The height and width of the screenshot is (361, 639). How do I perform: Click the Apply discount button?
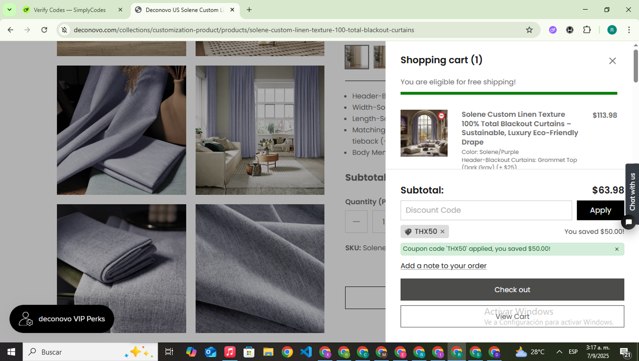(600, 210)
